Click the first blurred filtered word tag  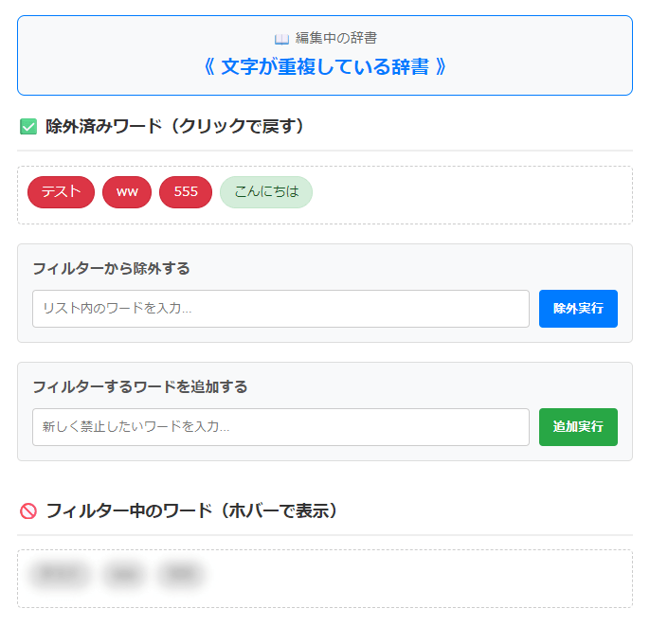point(59,574)
